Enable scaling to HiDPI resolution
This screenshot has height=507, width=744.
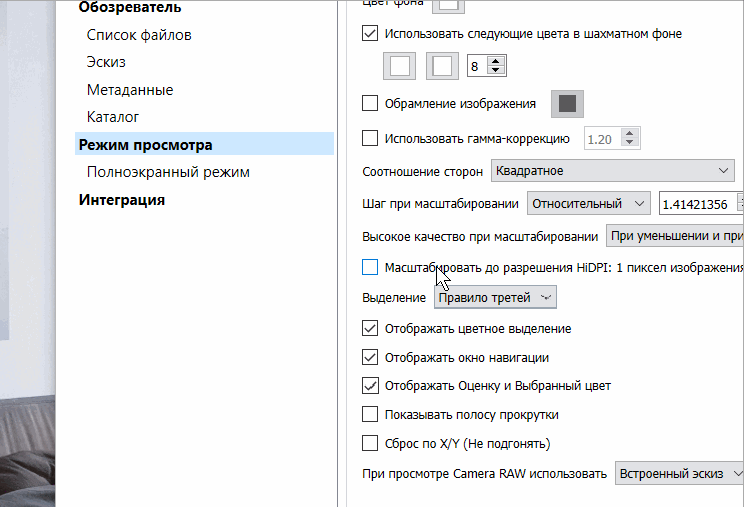tap(370, 268)
